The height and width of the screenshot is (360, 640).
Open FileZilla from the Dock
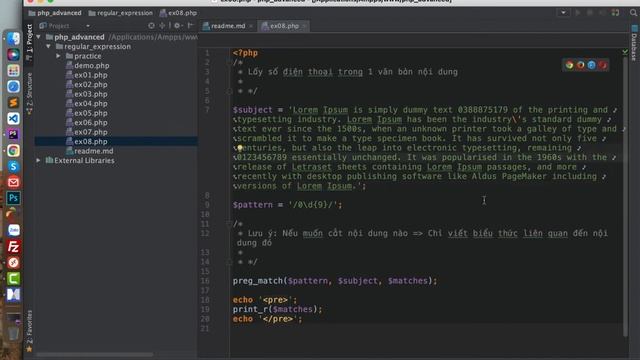[x=13, y=247]
